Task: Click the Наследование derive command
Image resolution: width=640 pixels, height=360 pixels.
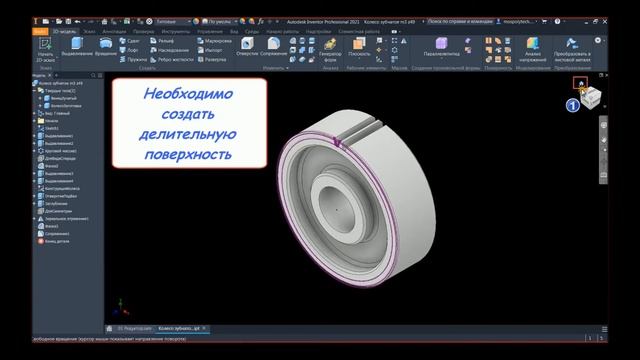Action: [169, 50]
